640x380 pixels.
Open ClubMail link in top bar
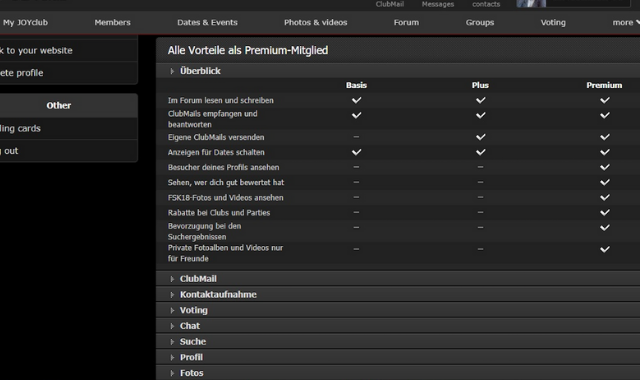pyautogui.click(x=390, y=4)
